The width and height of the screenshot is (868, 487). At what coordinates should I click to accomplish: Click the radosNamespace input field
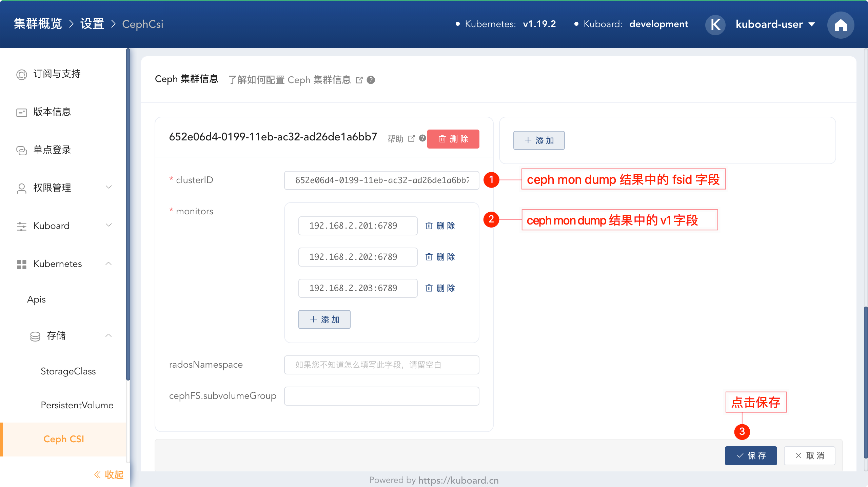tap(381, 365)
